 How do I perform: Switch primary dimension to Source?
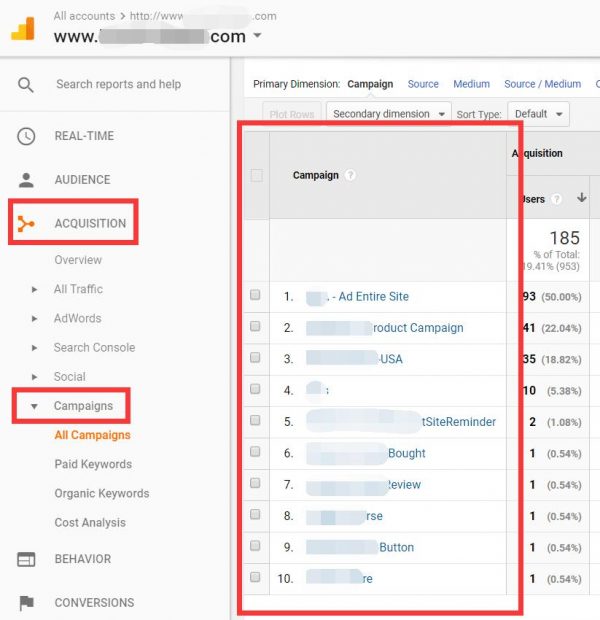click(423, 85)
